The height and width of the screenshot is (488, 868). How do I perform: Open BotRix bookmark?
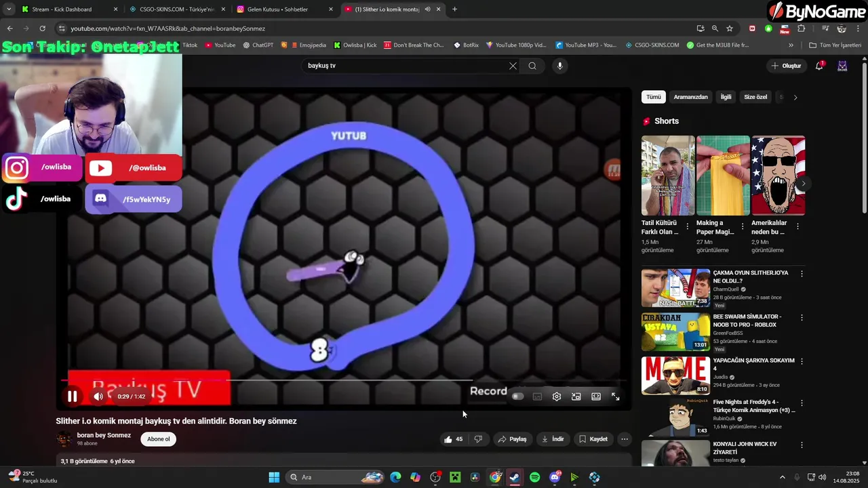click(466, 45)
